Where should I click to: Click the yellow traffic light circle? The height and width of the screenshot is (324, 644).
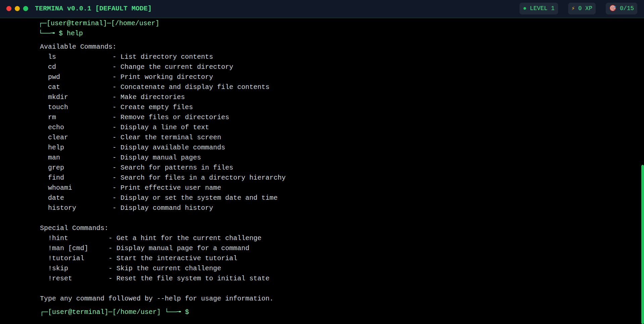[x=17, y=9]
